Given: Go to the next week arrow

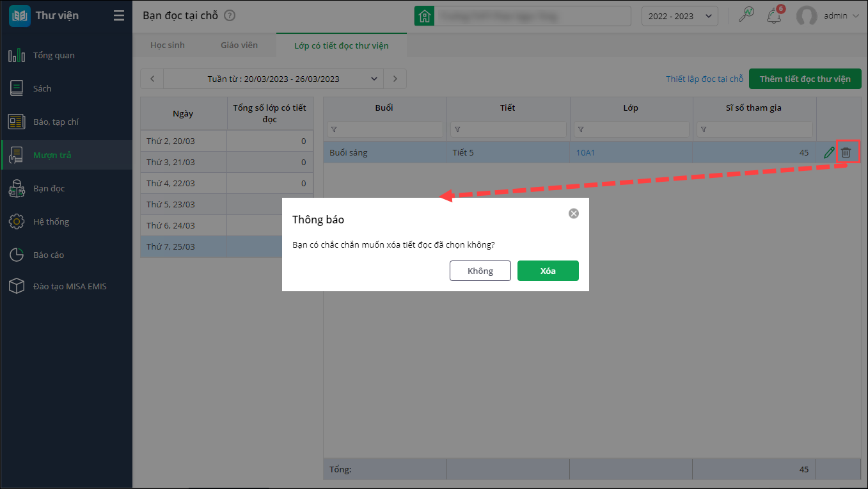Looking at the screenshot, I should pos(395,79).
